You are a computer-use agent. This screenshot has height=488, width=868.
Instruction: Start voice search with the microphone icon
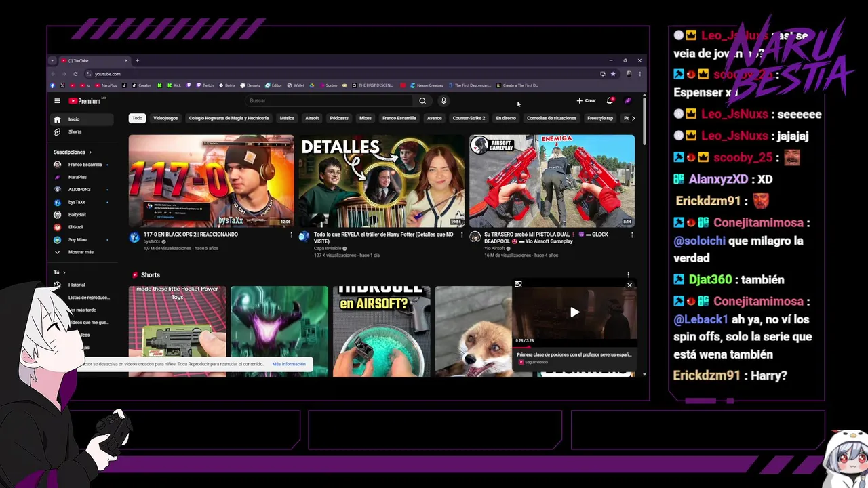pyautogui.click(x=443, y=101)
